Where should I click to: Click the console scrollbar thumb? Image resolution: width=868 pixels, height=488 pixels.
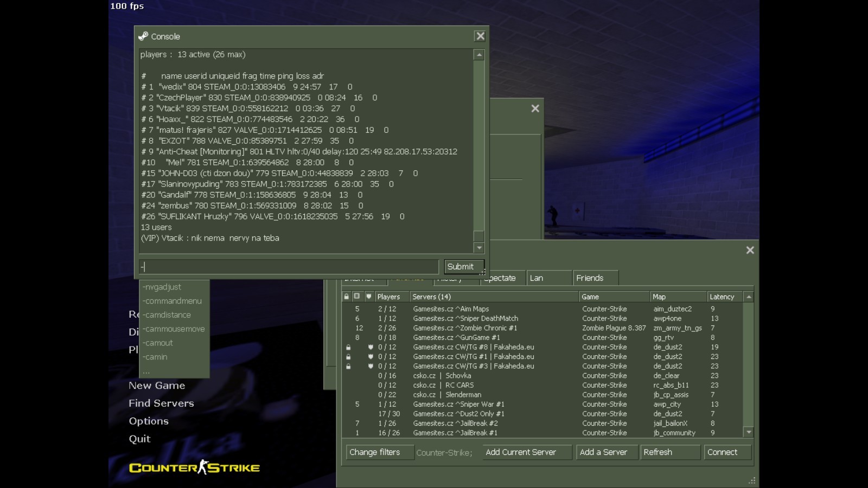point(478,236)
